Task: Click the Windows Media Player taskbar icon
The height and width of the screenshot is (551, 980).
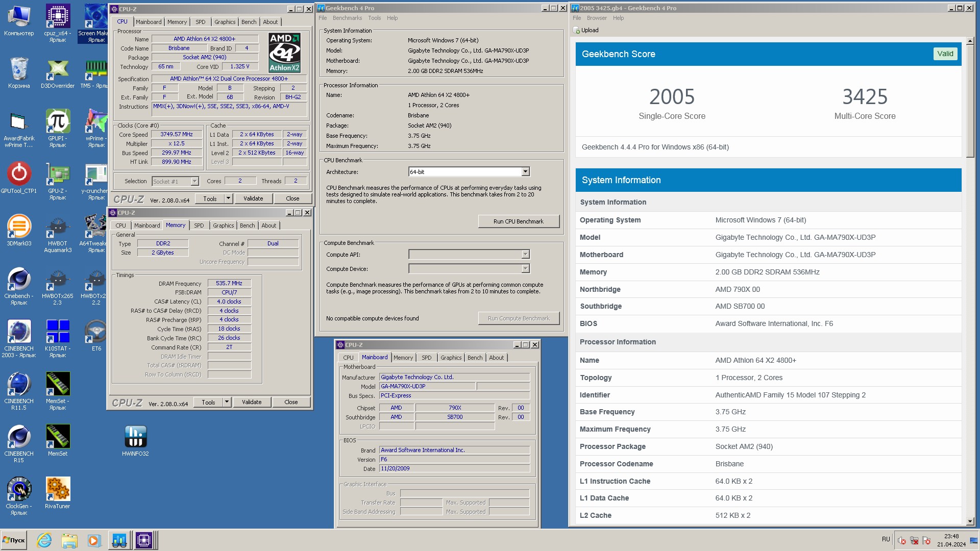Action: coord(93,540)
